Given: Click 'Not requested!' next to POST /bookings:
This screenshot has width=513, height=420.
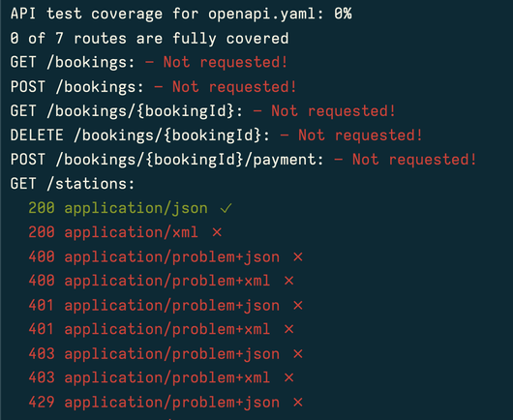Looking at the screenshot, I should [x=234, y=87].
